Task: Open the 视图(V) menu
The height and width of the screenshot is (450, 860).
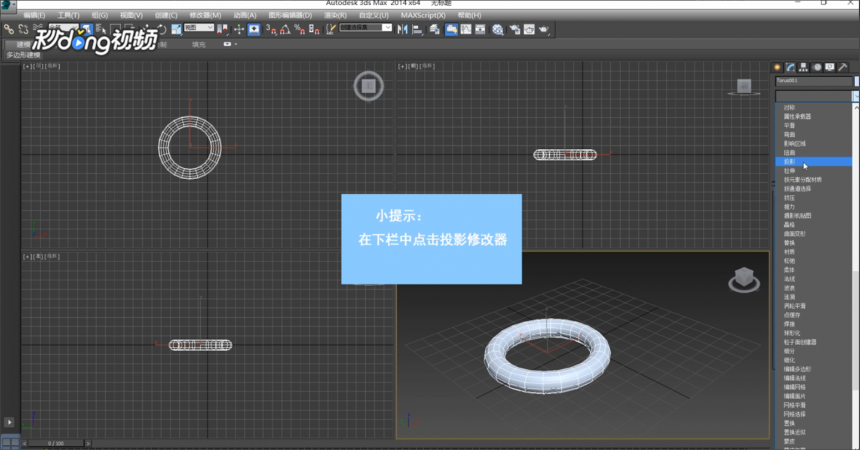Action: point(131,15)
